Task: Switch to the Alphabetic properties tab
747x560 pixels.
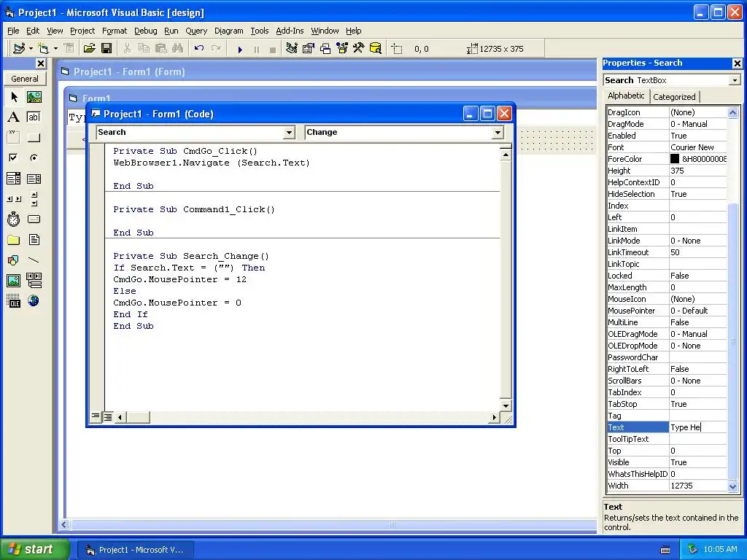Action: click(x=626, y=96)
